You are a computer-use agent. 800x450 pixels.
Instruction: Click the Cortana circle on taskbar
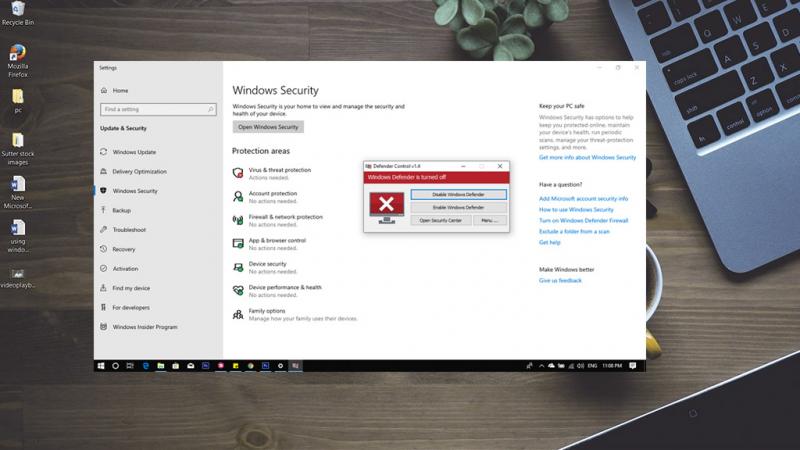coord(115,366)
